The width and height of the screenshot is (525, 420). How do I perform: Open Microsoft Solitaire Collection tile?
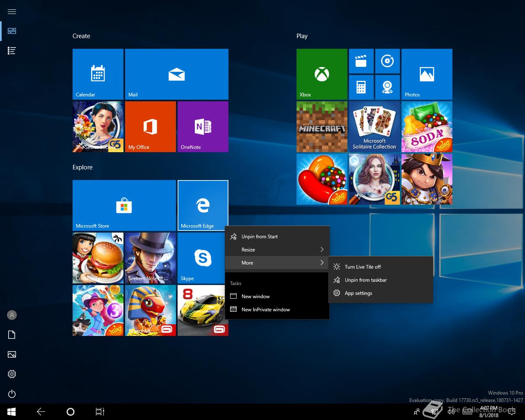(x=374, y=127)
